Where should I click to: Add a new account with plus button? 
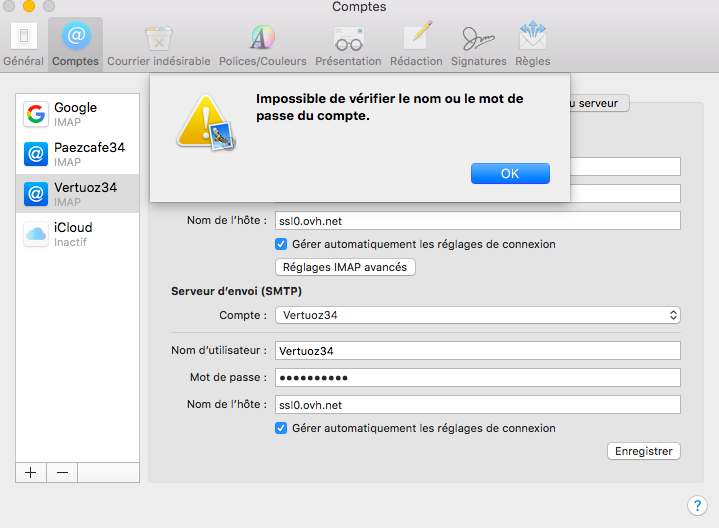tap(30, 473)
